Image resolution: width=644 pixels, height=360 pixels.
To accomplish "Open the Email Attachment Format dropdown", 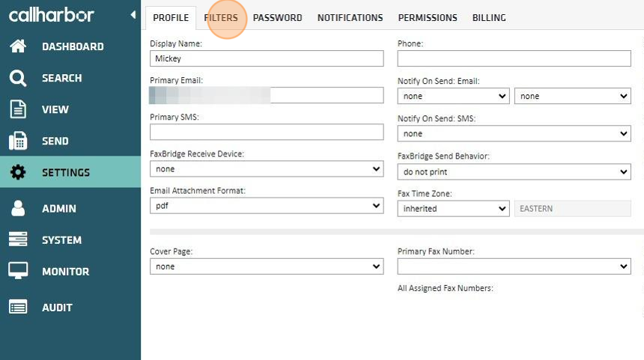I will [x=267, y=206].
